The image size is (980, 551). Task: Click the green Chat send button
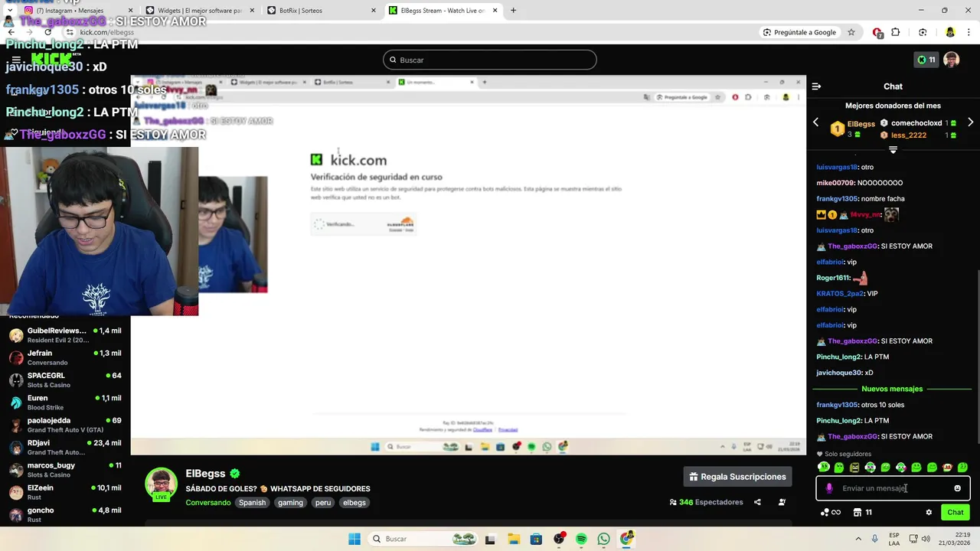pyautogui.click(x=955, y=513)
